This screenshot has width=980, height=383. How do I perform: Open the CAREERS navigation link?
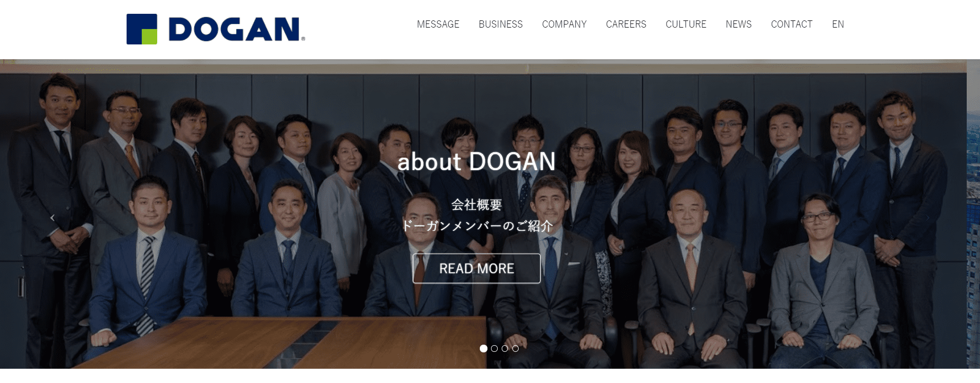[626, 24]
